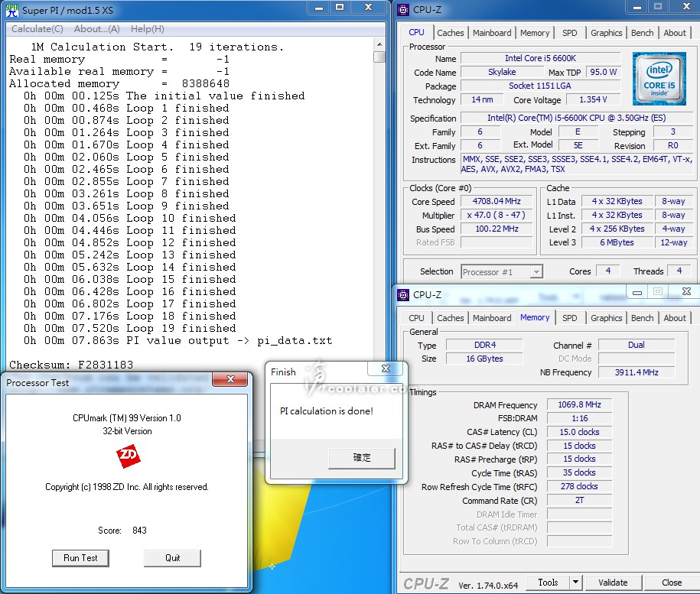Click the Code Name value Skylake

pos(501,72)
